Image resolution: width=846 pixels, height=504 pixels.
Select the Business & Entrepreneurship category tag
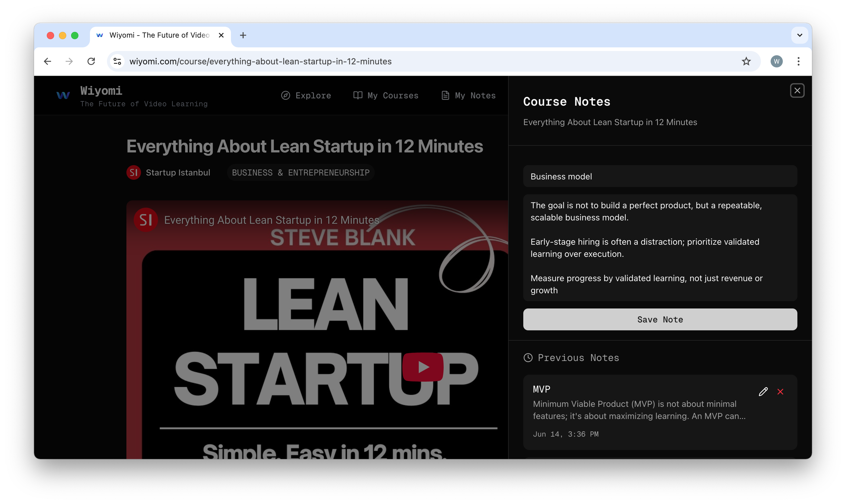(x=301, y=172)
